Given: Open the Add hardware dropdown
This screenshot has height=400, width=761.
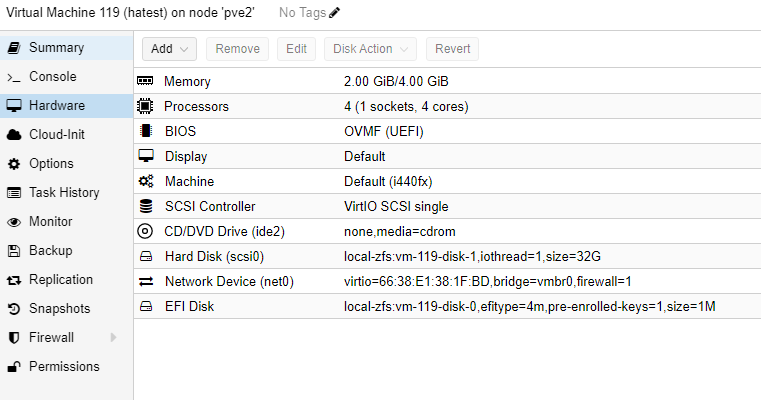Looking at the screenshot, I should (x=169, y=49).
